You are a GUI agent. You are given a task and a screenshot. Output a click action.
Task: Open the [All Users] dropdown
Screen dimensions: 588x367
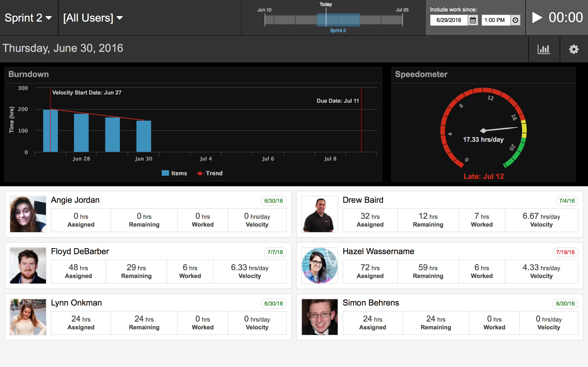point(93,18)
